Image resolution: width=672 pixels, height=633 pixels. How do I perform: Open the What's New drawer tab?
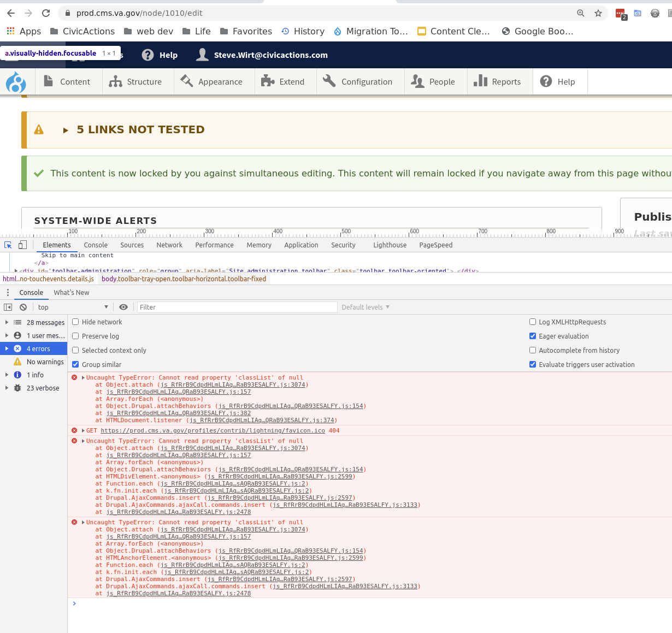(72, 293)
